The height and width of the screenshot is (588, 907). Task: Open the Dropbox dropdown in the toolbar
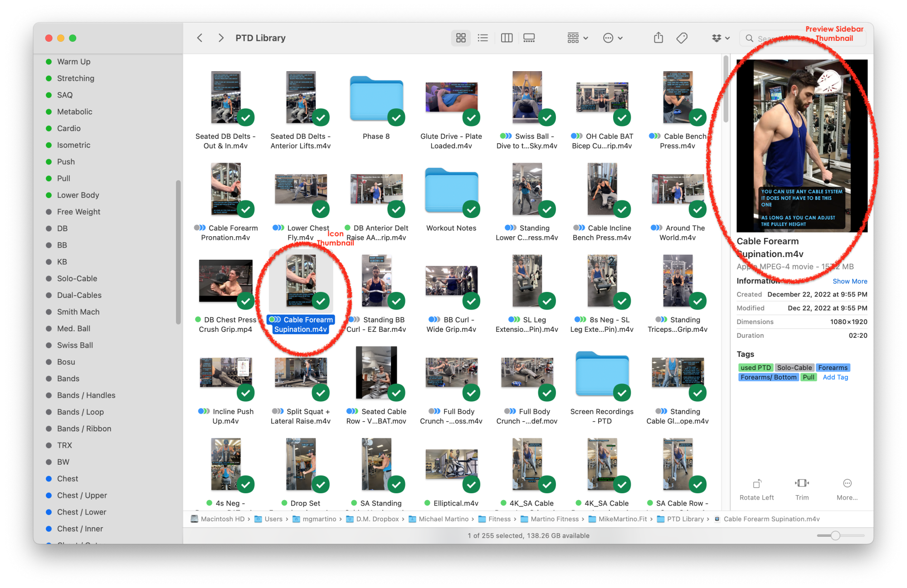pos(721,38)
